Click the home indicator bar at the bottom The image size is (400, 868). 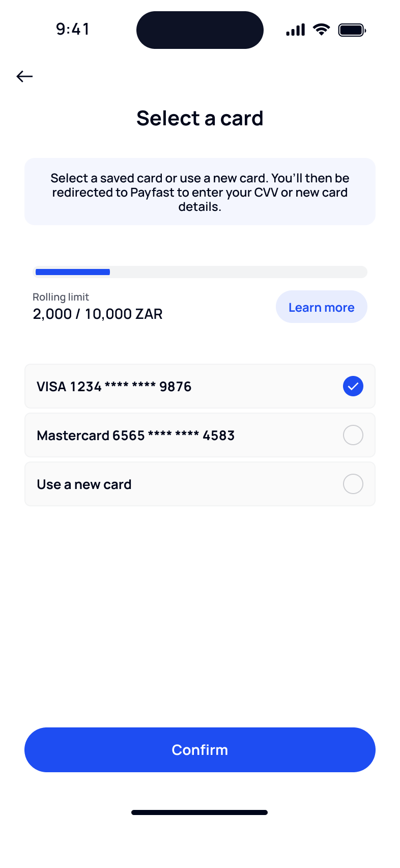199,812
